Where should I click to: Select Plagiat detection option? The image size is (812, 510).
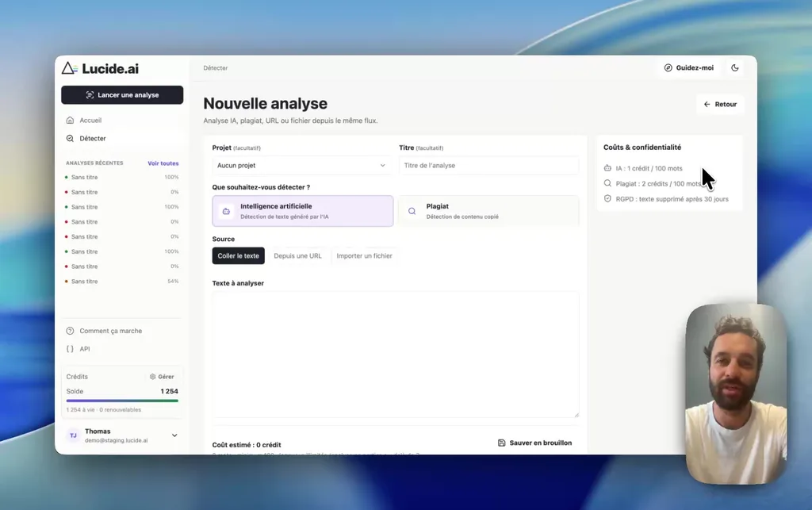(488, 211)
